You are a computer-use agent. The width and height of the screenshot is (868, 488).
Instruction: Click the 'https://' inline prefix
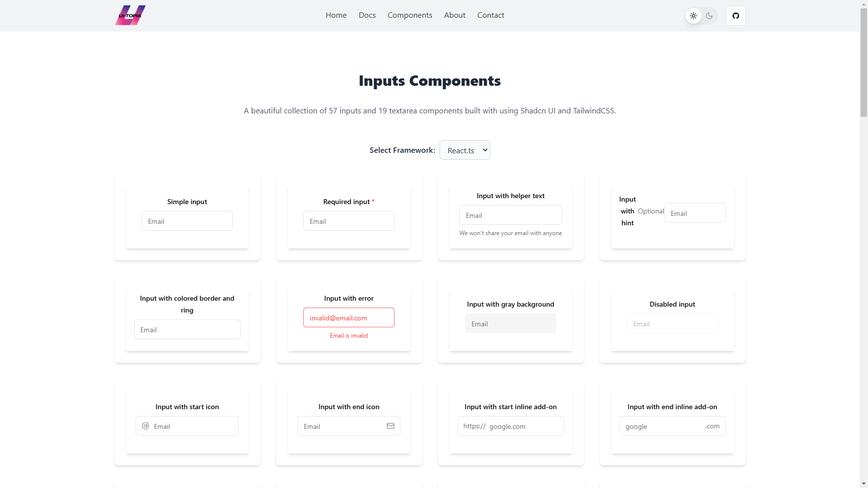(474, 426)
